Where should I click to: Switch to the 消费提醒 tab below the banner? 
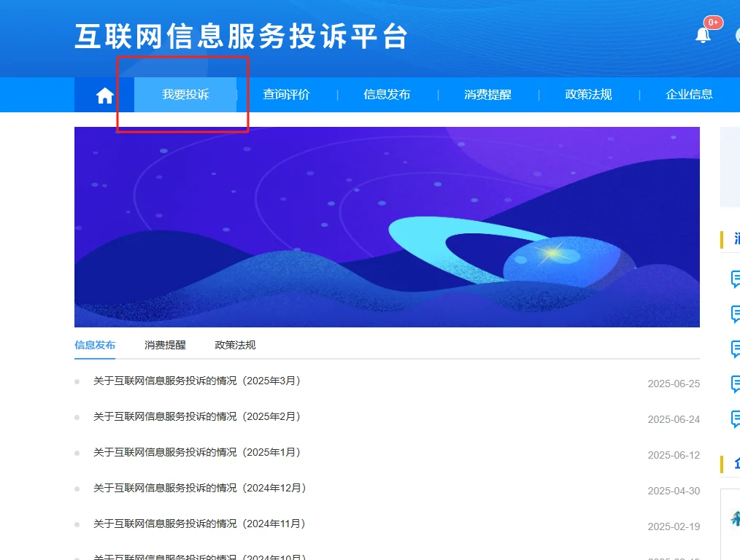[164, 345]
